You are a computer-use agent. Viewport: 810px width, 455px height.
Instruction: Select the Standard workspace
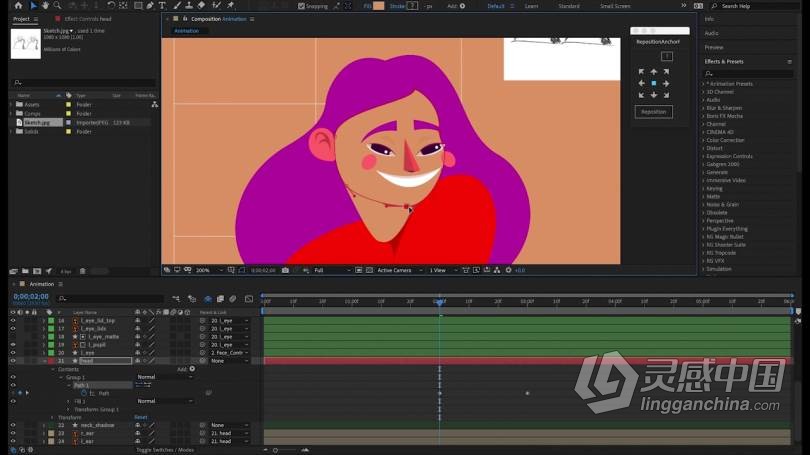(569, 6)
